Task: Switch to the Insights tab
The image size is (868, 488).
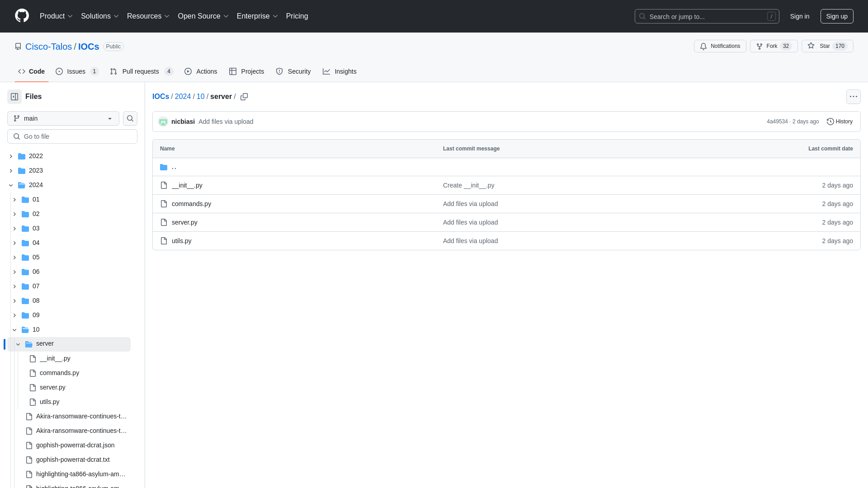Action: tap(340, 71)
